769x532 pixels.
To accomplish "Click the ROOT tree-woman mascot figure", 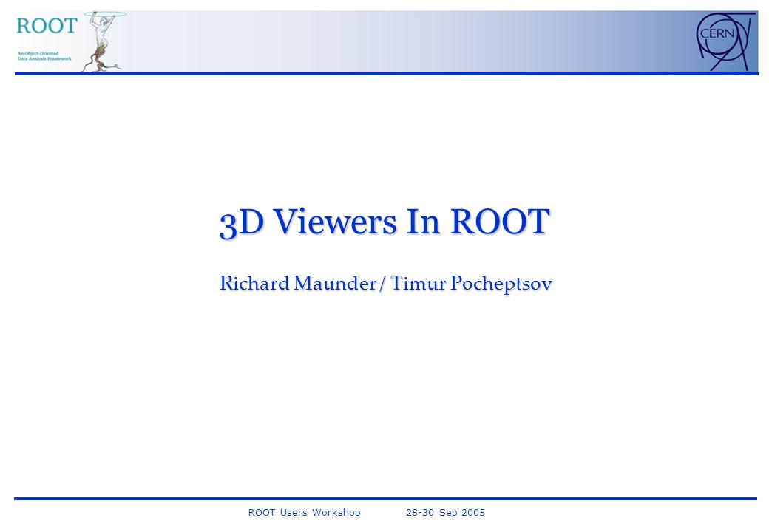I will (x=104, y=41).
